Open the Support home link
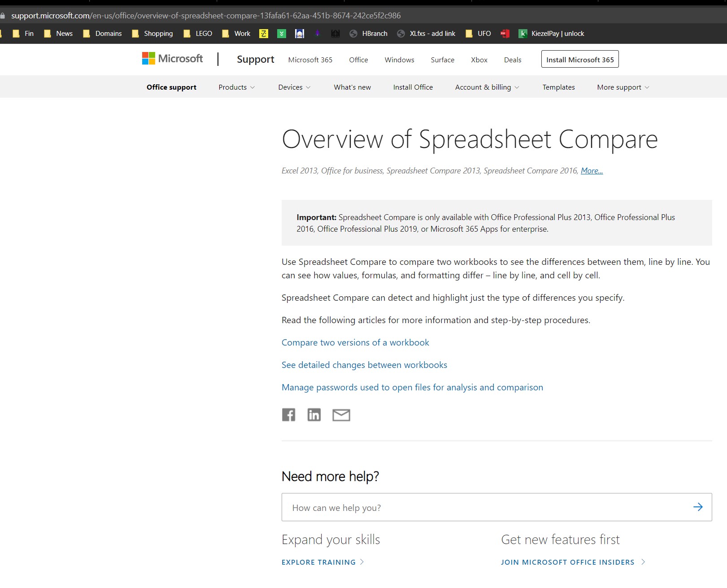The height and width of the screenshot is (588, 727). [x=255, y=59]
